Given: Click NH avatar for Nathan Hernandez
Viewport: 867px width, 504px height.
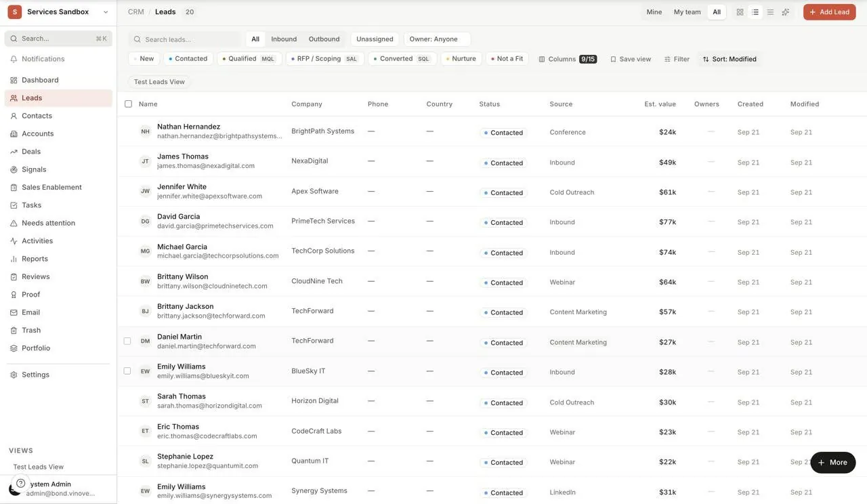Looking at the screenshot, I should point(145,131).
